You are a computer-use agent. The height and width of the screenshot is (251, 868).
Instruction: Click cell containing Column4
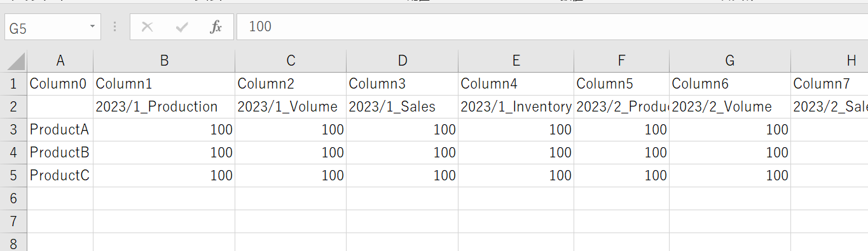pos(516,83)
